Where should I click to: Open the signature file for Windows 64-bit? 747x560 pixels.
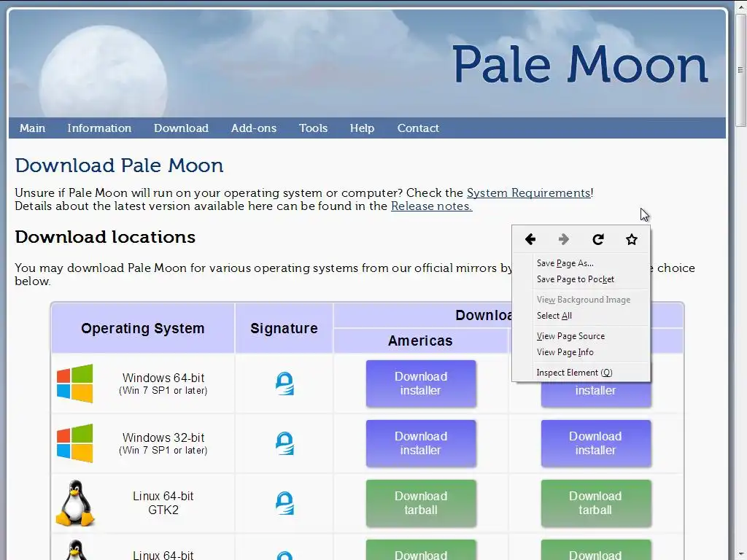285,384
